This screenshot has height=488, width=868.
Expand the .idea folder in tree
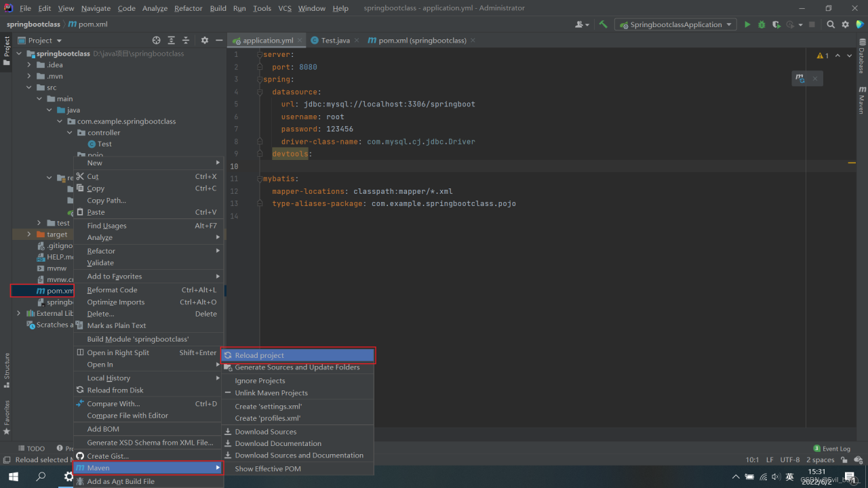[x=29, y=65]
